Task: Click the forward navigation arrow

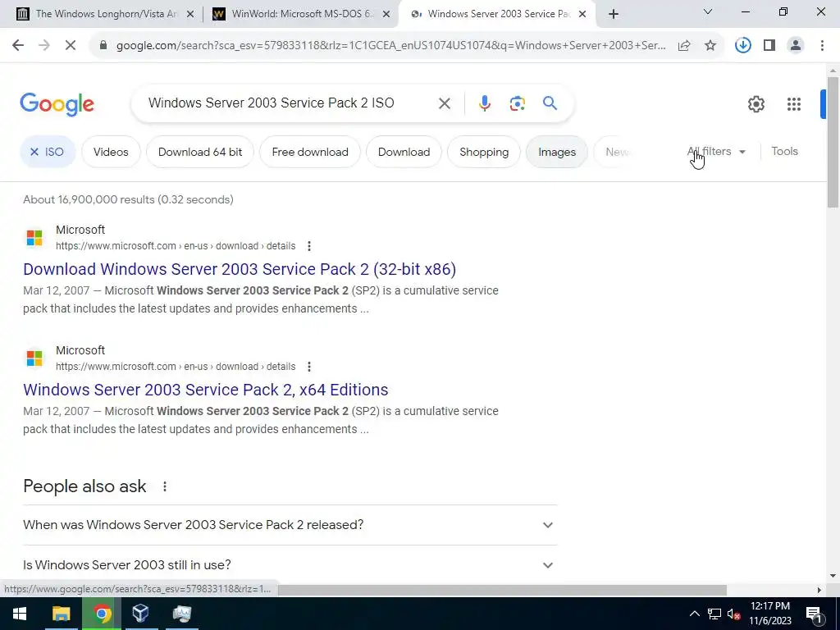Action: [44, 46]
